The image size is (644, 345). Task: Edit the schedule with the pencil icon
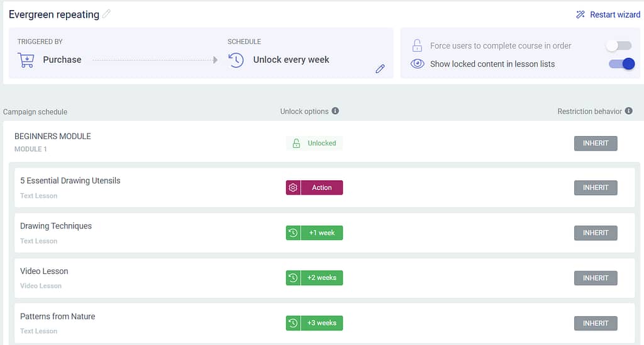(380, 69)
